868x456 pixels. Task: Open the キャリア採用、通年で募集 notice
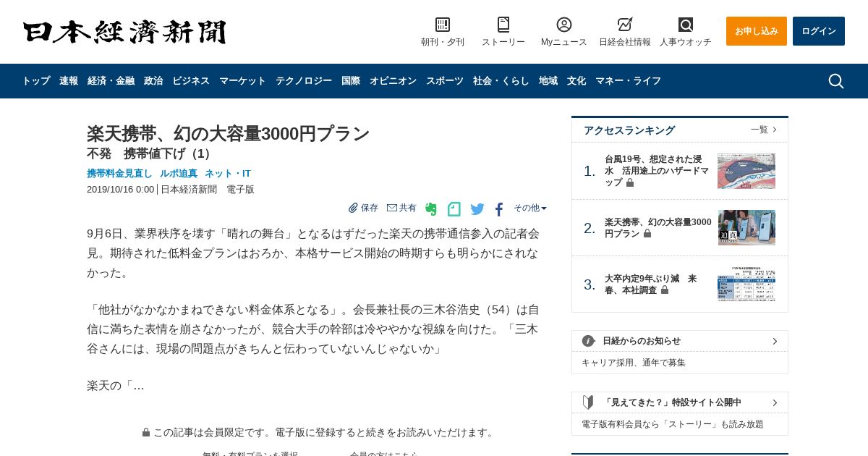pyautogui.click(x=634, y=363)
